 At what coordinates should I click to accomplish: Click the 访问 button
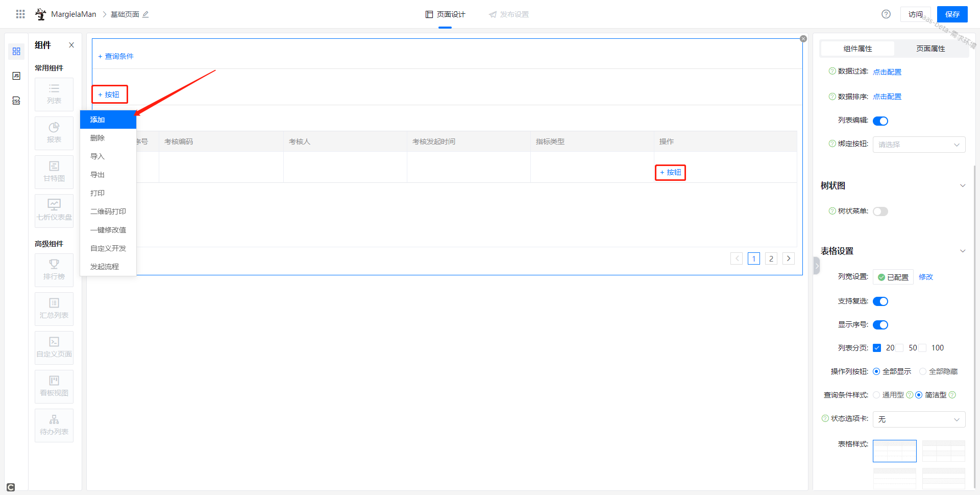click(x=916, y=14)
